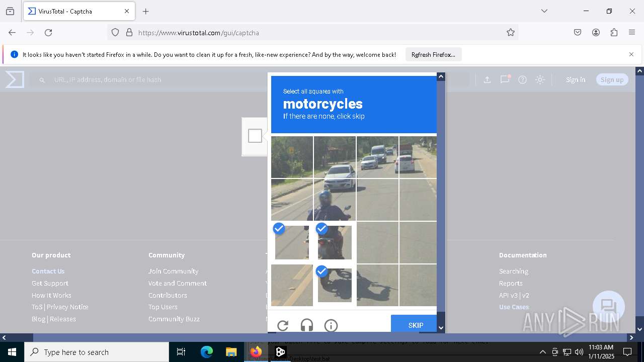The width and height of the screenshot is (644, 362).
Task: Select captcha tile with multiple cars in traffic
Action: click(x=377, y=157)
